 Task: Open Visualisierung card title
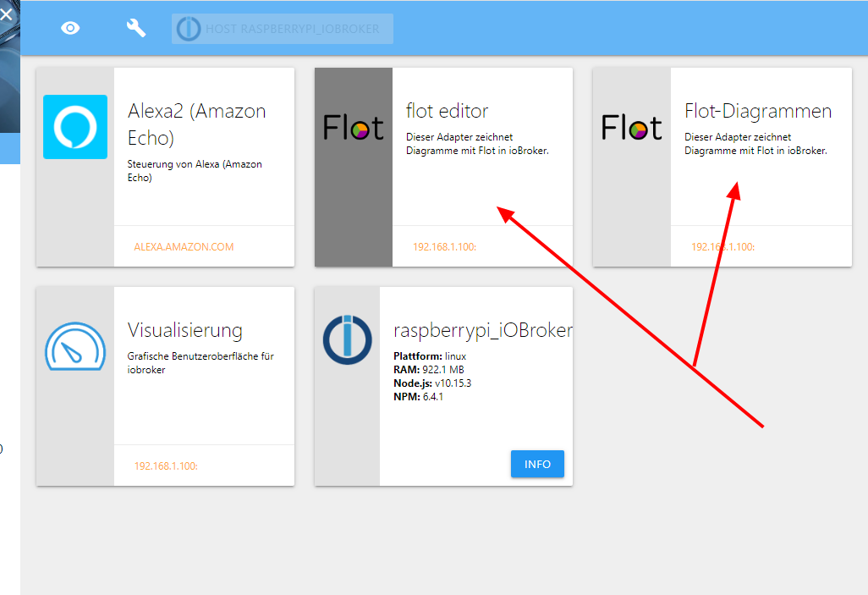pyautogui.click(x=185, y=330)
